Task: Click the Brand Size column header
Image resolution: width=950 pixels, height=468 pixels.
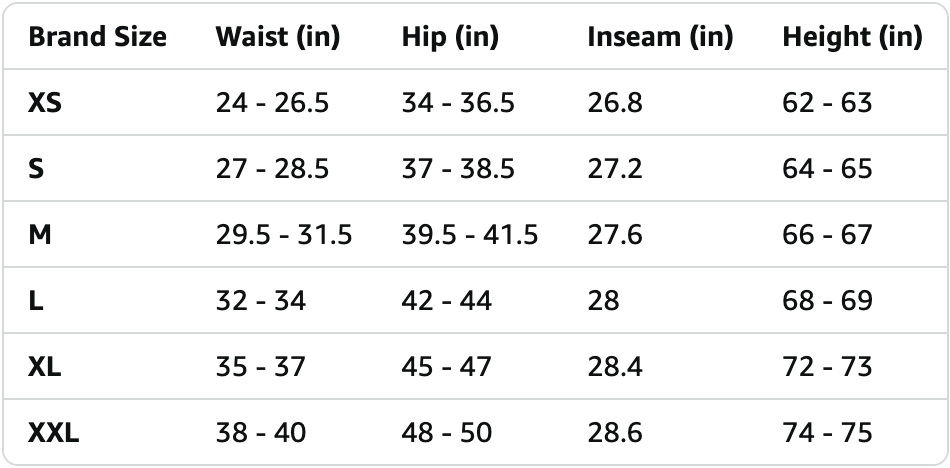Action: tap(97, 38)
